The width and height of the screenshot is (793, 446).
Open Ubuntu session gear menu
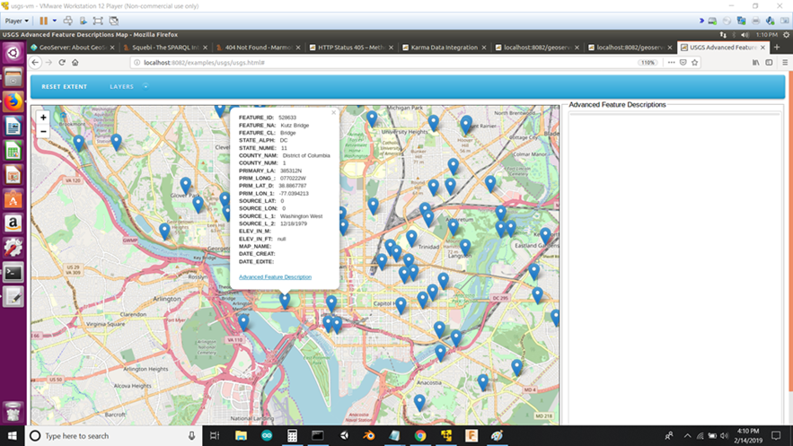click(786, 35)
